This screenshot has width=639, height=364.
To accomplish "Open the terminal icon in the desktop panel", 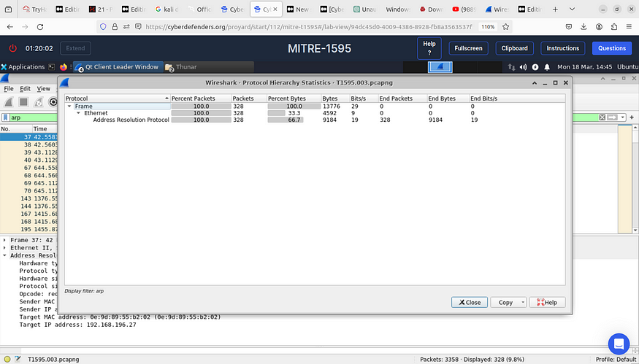I will pyautogui.click(x=51, y=67).
